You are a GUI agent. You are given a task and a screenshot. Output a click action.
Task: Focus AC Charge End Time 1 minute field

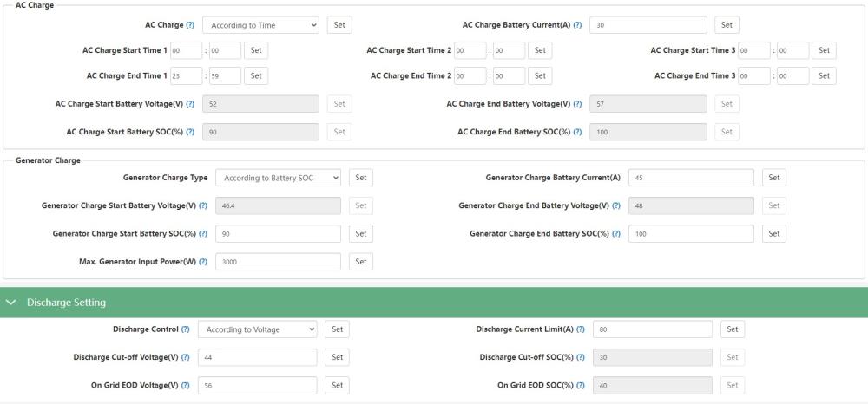pyautogui.click(x=226, y=75)
